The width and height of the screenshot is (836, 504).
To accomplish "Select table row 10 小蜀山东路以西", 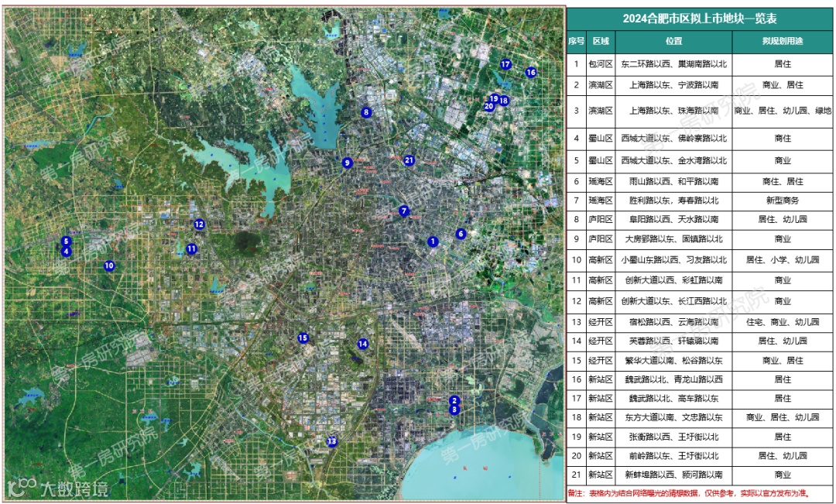I will tap(700, 259).
